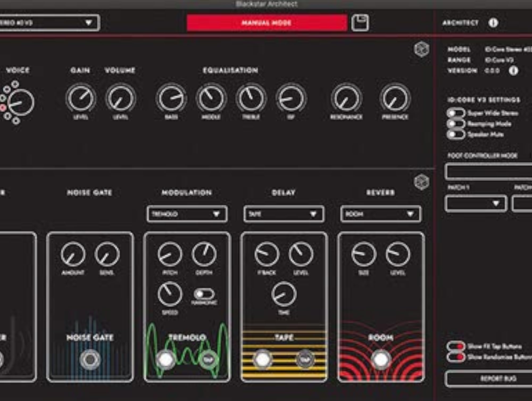Click the Resonance knob
Image resolution: width=532 pixels, height=401 pixels.
(x=346, y=98)
